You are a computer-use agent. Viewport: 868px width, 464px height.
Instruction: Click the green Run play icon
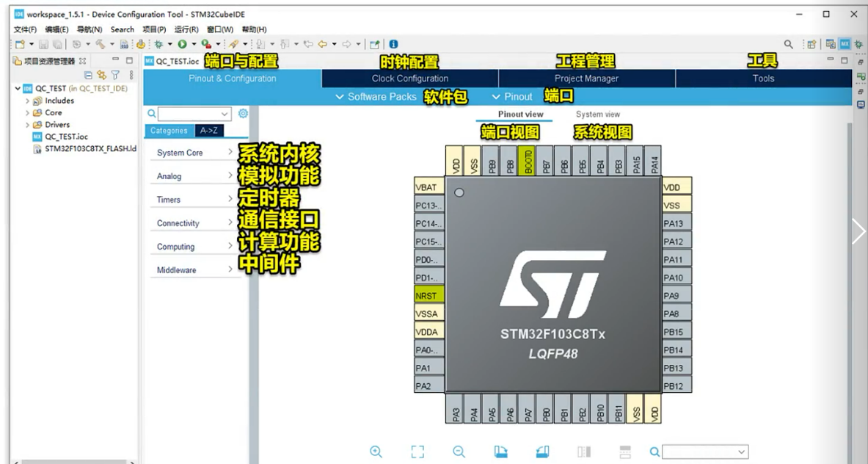point(182,44)
